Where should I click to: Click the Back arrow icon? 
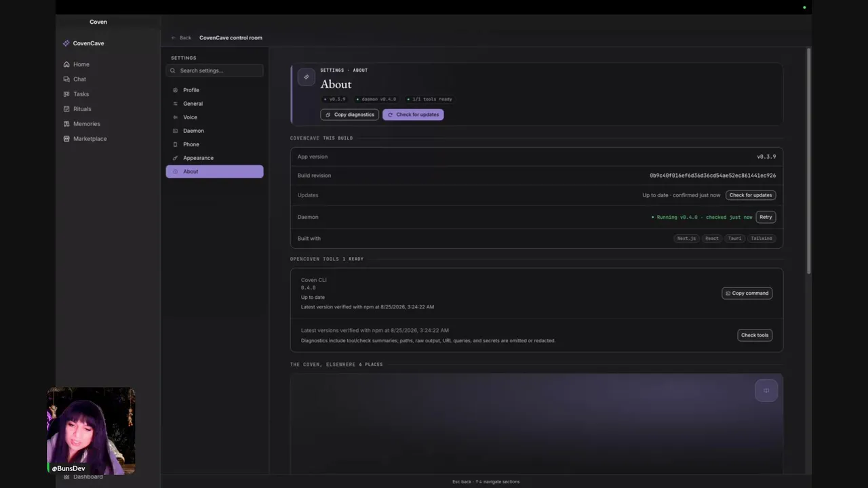point(174,38)
